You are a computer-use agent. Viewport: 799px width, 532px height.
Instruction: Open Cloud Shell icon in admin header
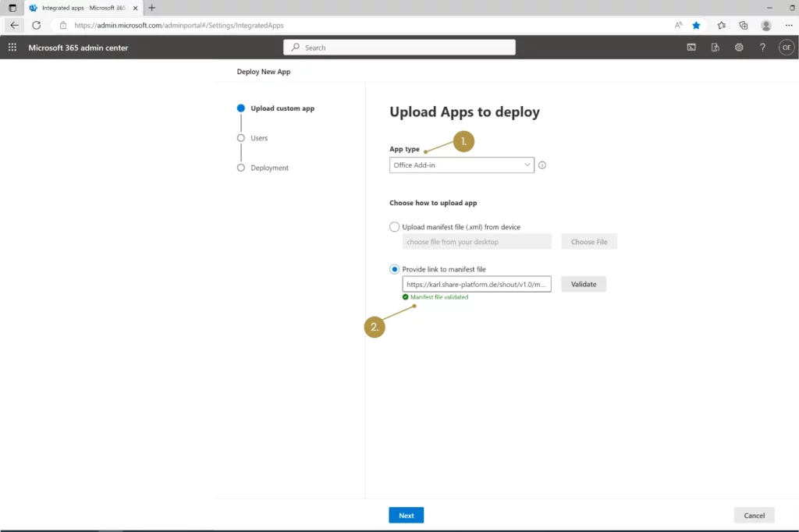click(691, 48)
